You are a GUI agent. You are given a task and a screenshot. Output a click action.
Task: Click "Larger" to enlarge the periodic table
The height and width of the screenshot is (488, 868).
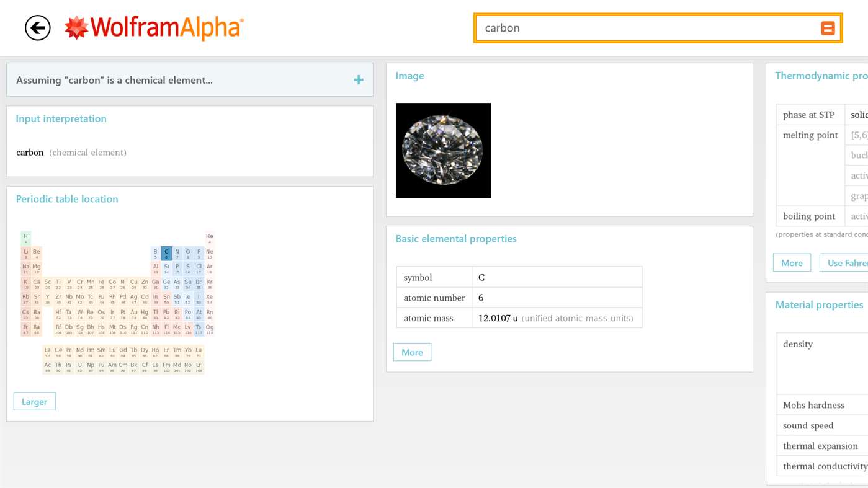coord(34,401)
